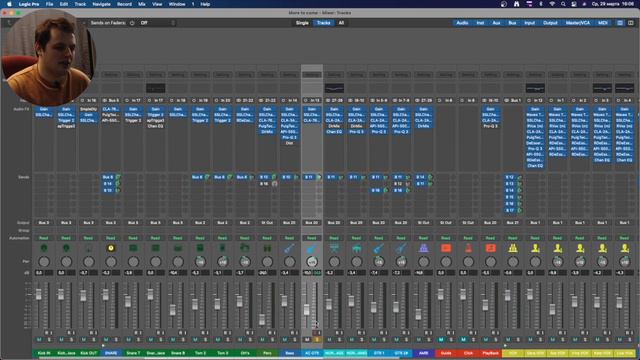Screen dimensions: 640x360
Task: Click the Tom 2 track icon
Action: 200,248
